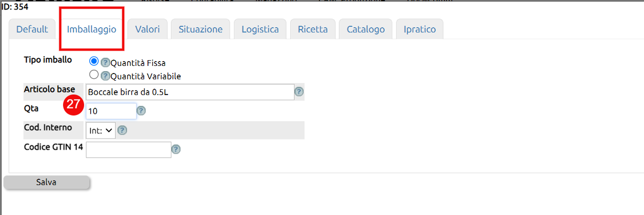Click help icon next to Qta field

click(141, 111)
